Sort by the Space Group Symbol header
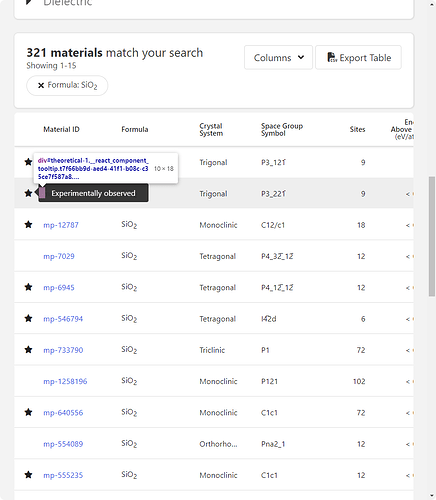Viewport: 436px width, 500px height. coord(282,129)
